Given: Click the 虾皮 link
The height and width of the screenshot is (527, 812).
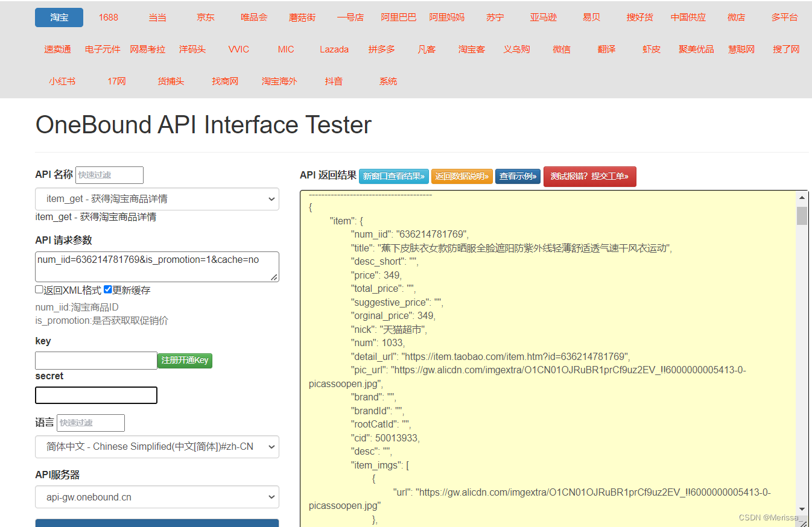Looking at the screenshot, I should [x=652, y=49].
